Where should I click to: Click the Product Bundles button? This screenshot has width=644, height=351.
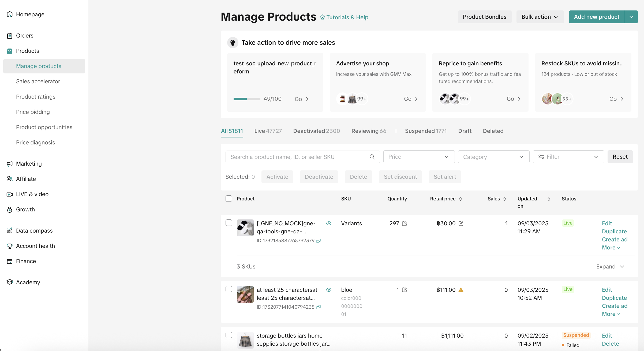point(484,17)
